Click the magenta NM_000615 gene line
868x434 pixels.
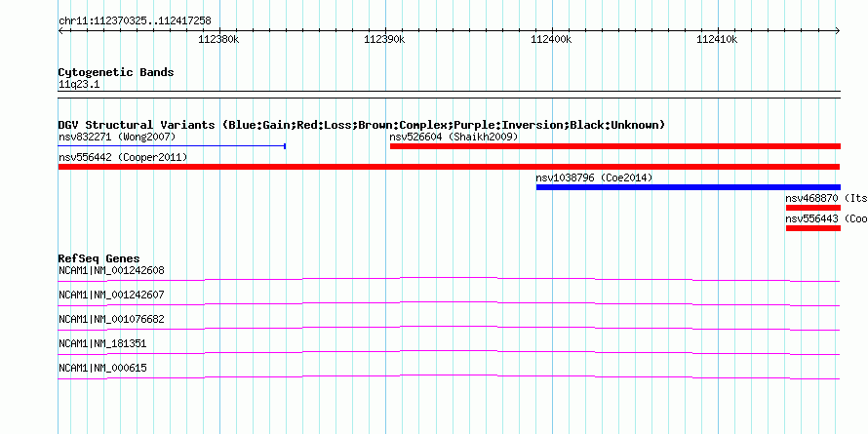tap(449, 375)
